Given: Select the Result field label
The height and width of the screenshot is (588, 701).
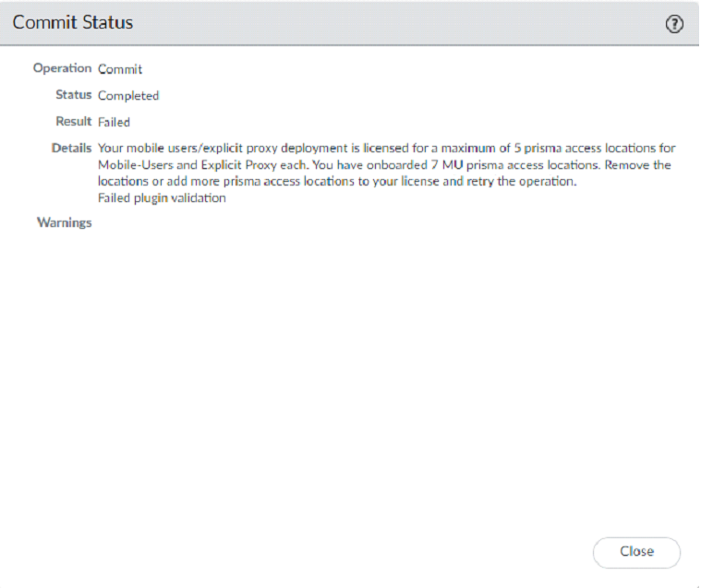Looking at the screenshot, I should (x=74, y=121).
